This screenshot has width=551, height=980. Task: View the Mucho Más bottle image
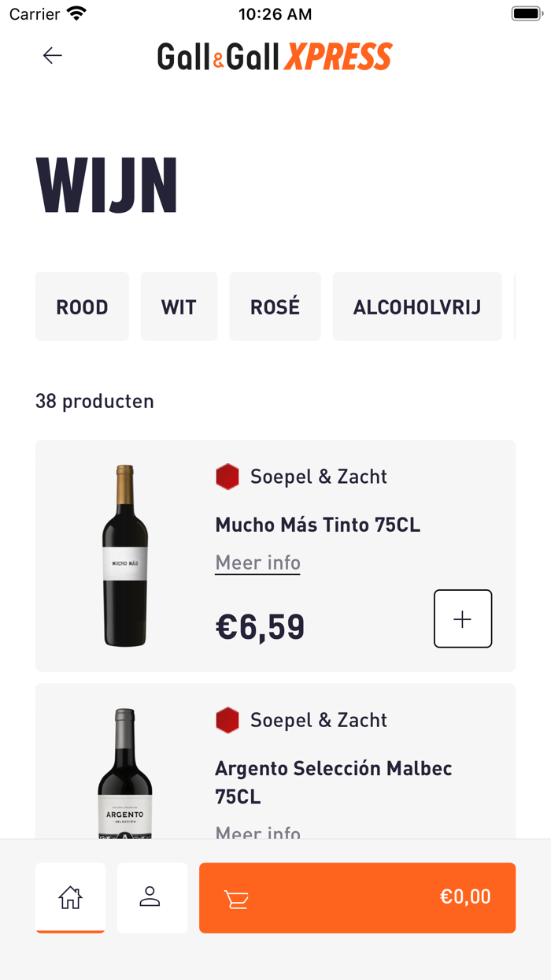click(125, 555)
